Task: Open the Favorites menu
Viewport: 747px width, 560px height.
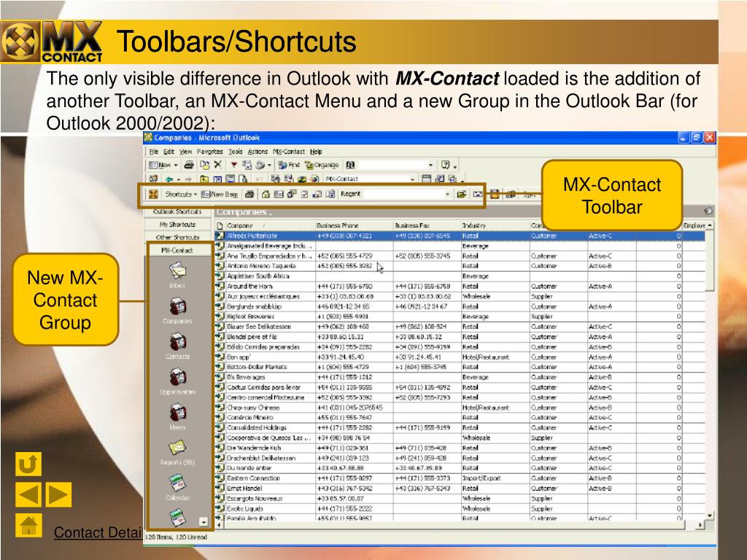Action: point(209,152)
